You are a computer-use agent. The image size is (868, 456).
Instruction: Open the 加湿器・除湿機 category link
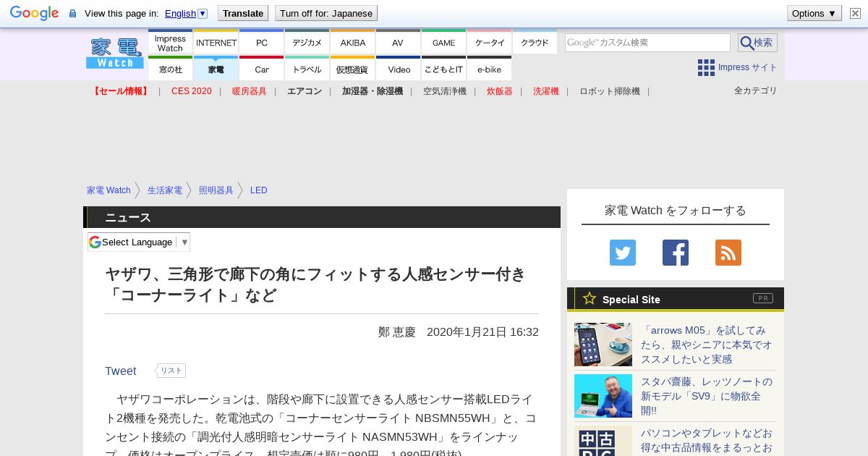(x=373, y=91)
